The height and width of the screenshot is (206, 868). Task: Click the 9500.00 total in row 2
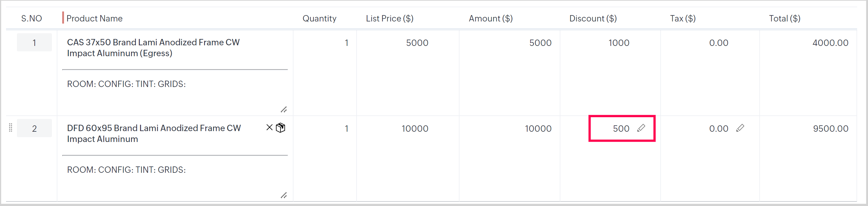pos(830,128)
